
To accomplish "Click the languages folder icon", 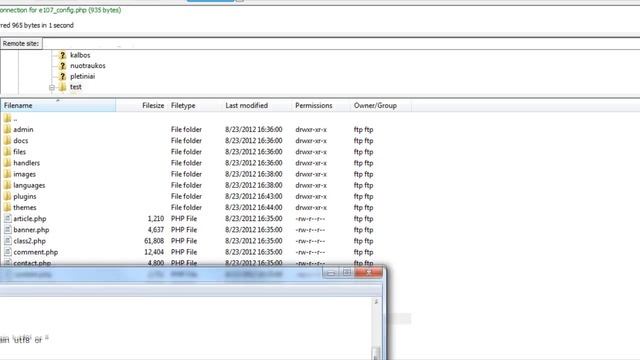I will click(x=7, y=185).
